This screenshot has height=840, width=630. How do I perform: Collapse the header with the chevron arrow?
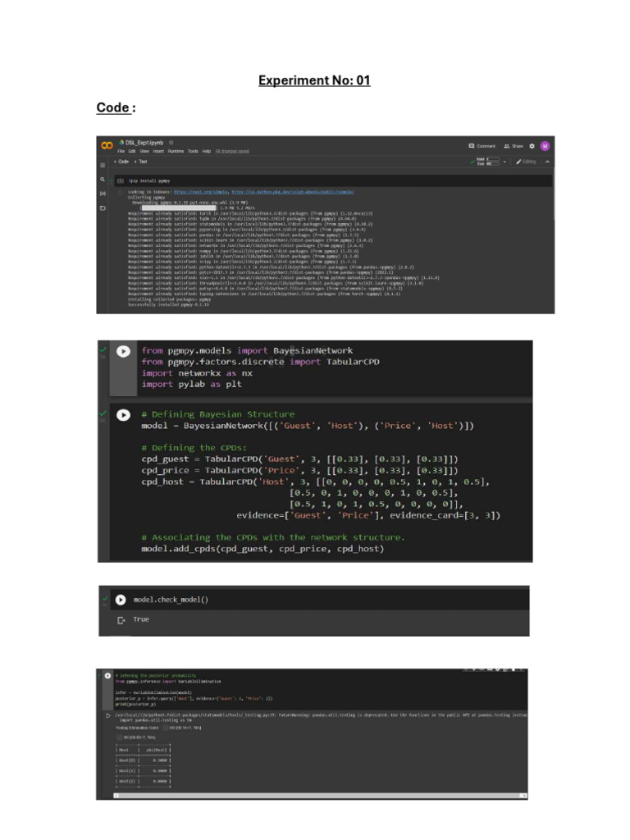tap(547, 162)
